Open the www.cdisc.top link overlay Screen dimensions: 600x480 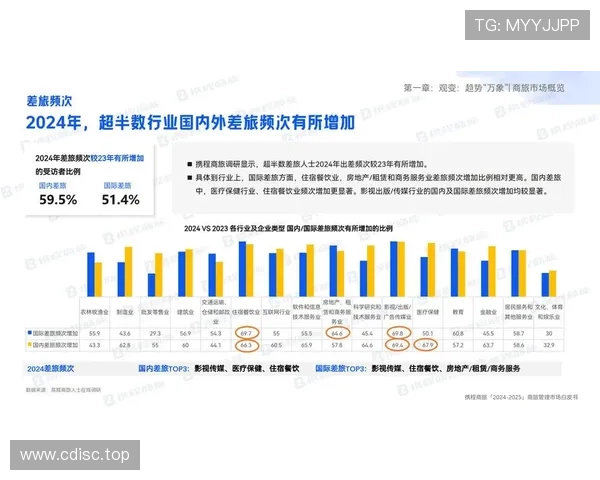(x=75, y=455)
